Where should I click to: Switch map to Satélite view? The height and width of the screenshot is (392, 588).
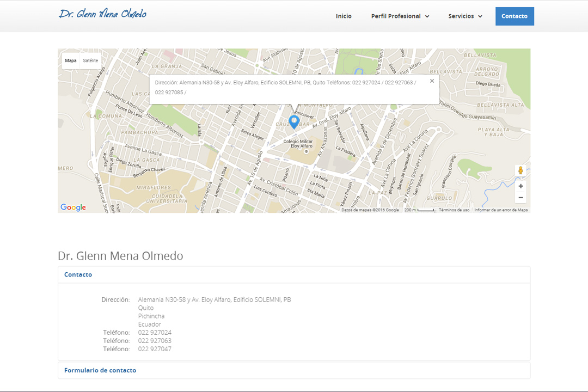[x=90, y=61]
